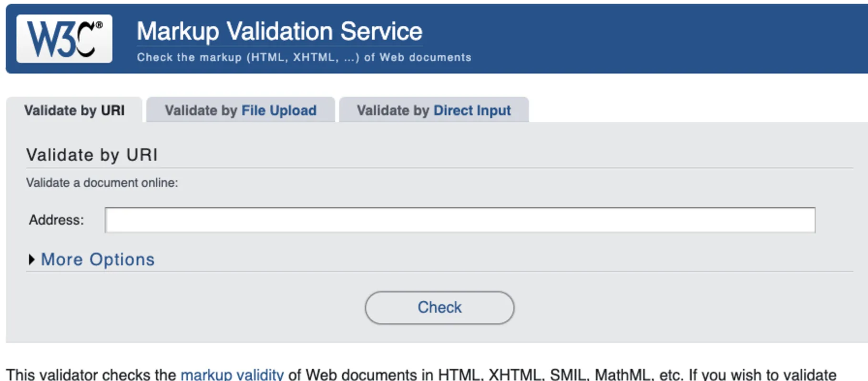This screenshot has height=381, width=868.
Task: Click 'This validator checks the' paragraph text
Action: [x=91, y=374]
